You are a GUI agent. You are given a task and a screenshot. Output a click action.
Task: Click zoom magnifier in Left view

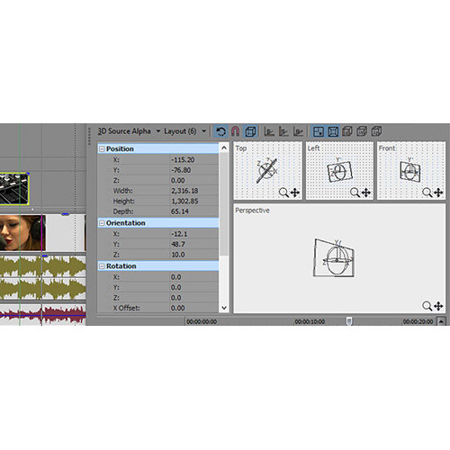coord(355,192)
